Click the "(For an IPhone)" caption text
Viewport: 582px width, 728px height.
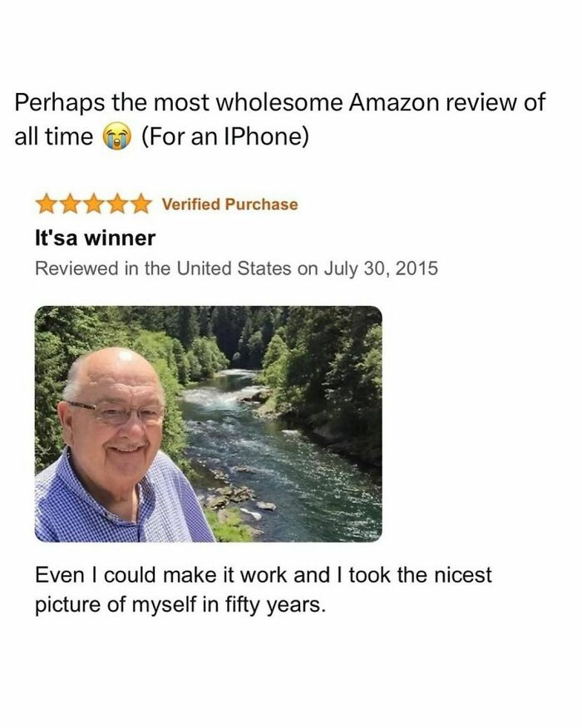(224, 136)
